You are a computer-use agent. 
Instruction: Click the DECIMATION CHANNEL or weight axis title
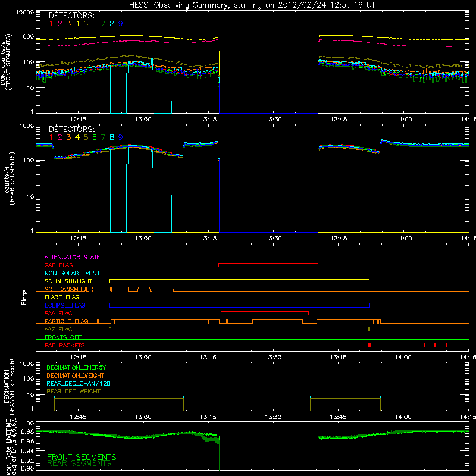tap(9, 386)
